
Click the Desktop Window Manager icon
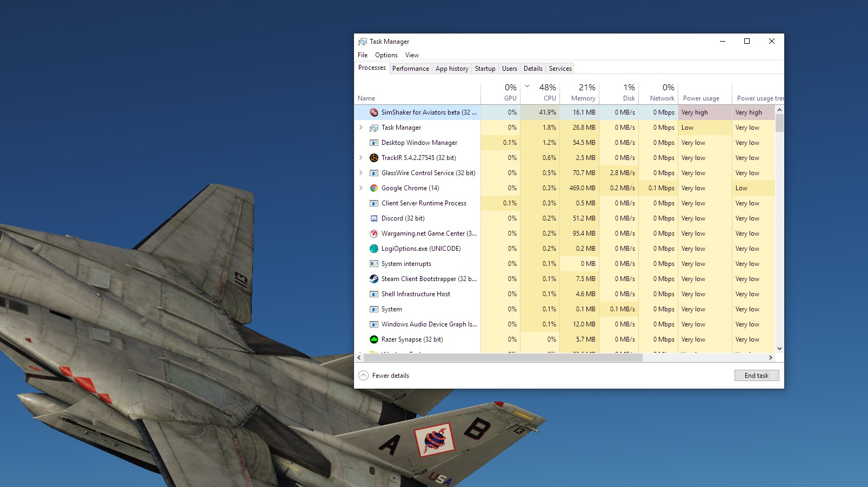point(373,143)
